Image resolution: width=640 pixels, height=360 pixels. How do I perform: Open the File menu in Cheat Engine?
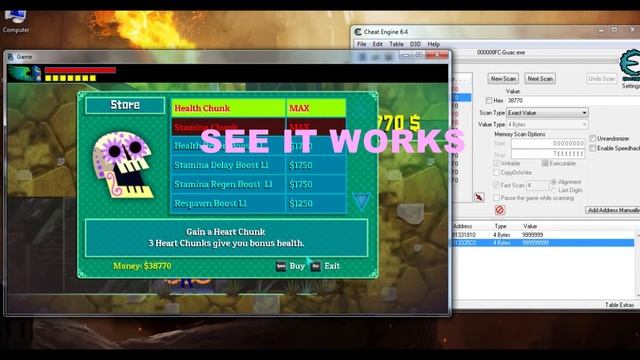click(362, 44)
